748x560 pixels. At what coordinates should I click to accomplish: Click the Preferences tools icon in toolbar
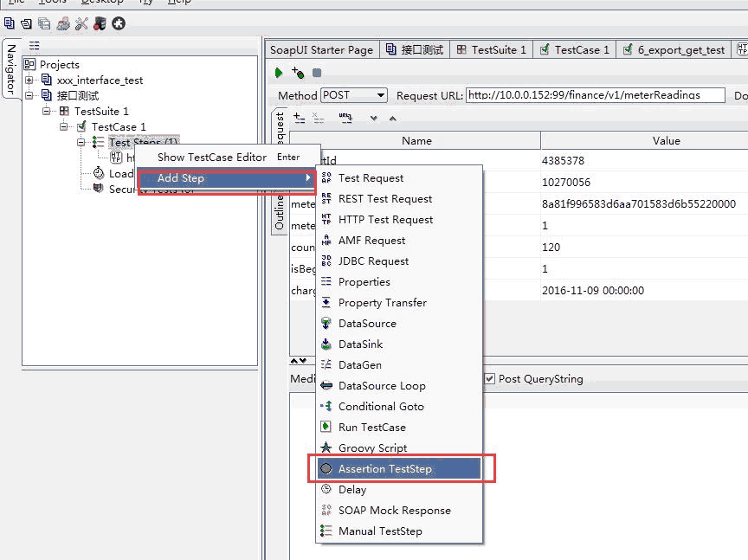(x=81, y=23)
